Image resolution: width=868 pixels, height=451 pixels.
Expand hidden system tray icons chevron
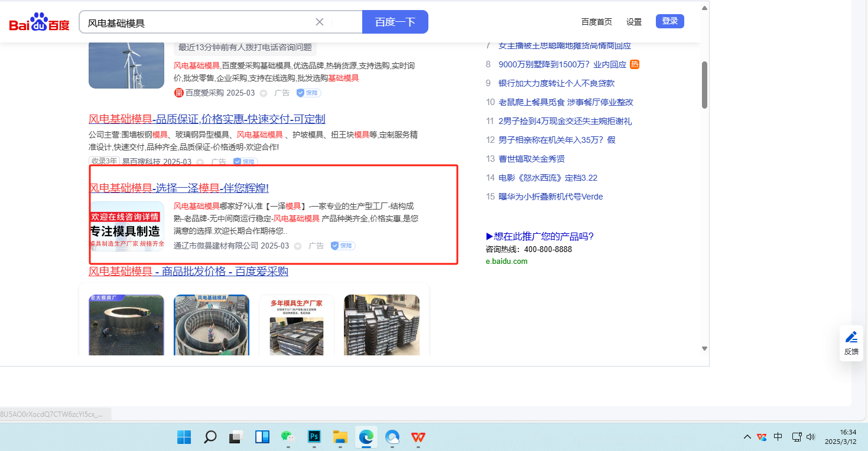(x=747, y=437)
